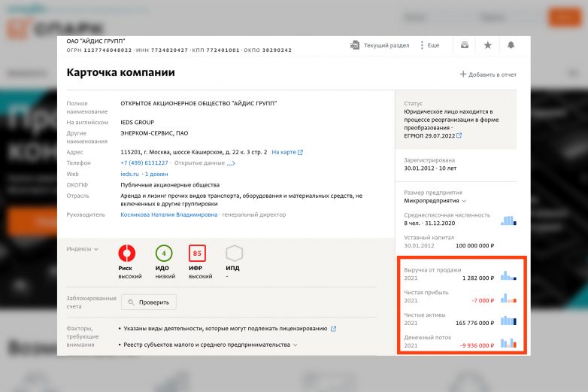Screen dimensions: 588x392
Task: Open the "На карте" map link
Action: 286,152
